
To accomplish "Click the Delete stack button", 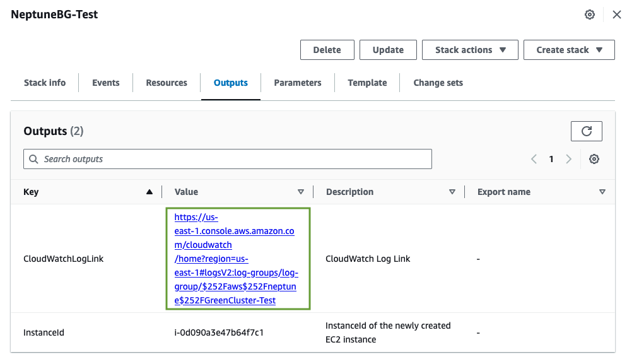I will [327, 50].
